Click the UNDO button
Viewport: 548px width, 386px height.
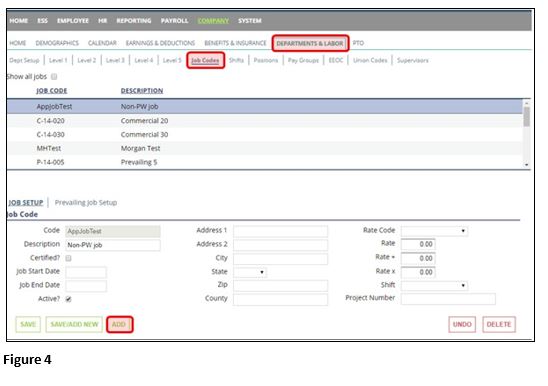point(462,324)
